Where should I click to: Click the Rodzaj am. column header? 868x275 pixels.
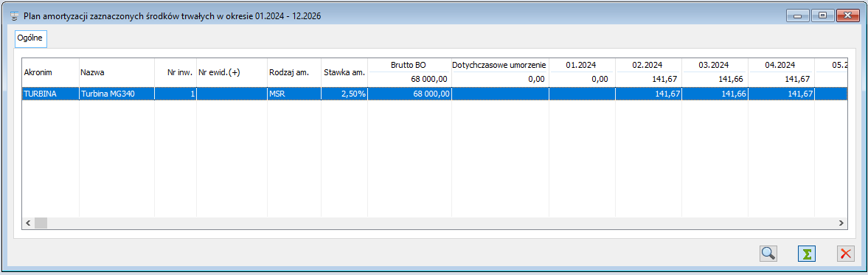click(294, 72)
